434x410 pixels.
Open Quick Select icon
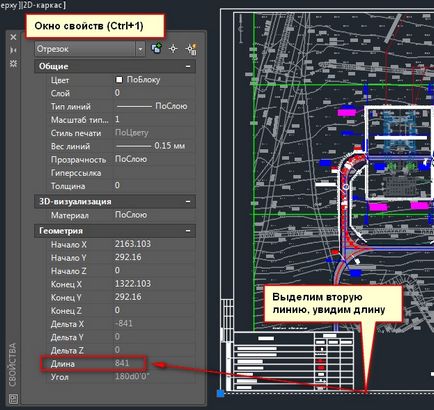pos(191,49)
